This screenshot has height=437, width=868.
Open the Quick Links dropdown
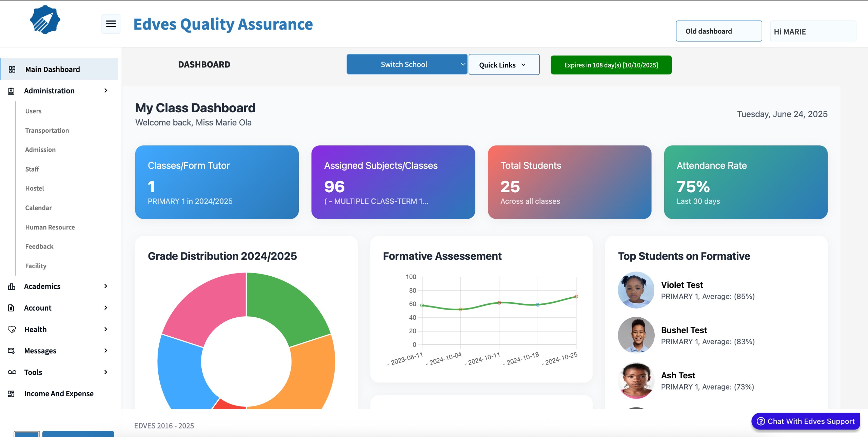(x=504, y=64)
